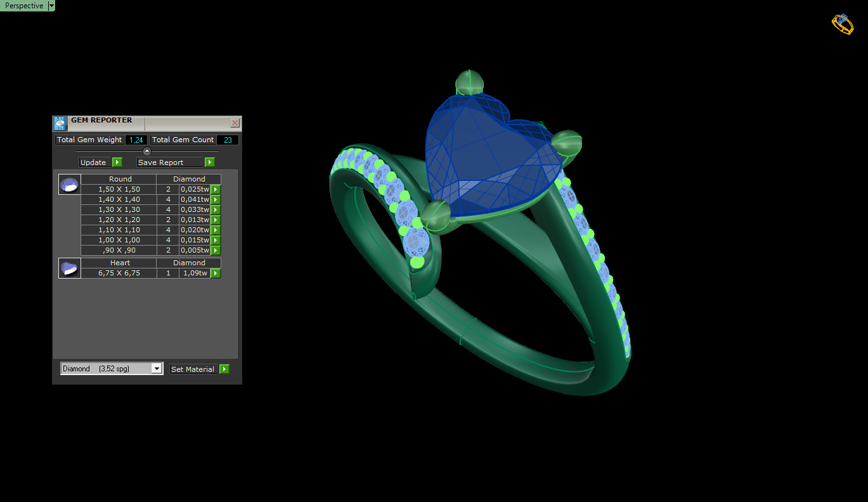Click green arrow for 1,40 X 1,40 row
The width and height of the screenshot is (868, 502).
tap(216, 199)
